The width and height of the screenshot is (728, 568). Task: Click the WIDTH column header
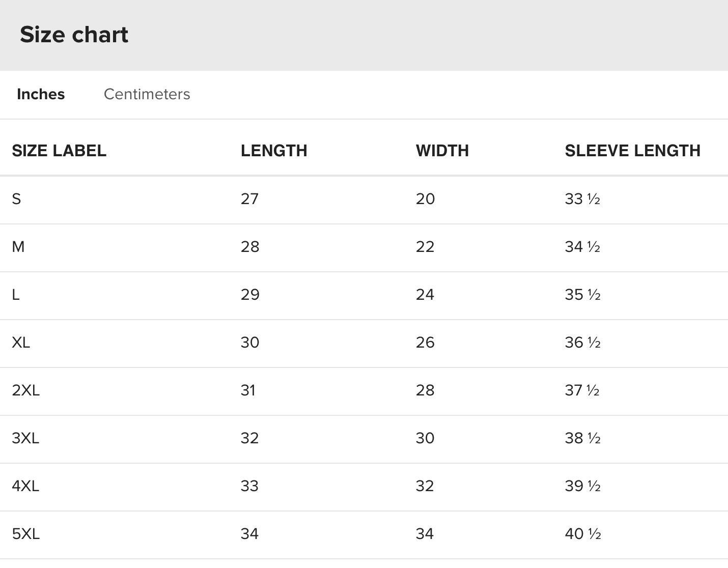click(442, 151)
